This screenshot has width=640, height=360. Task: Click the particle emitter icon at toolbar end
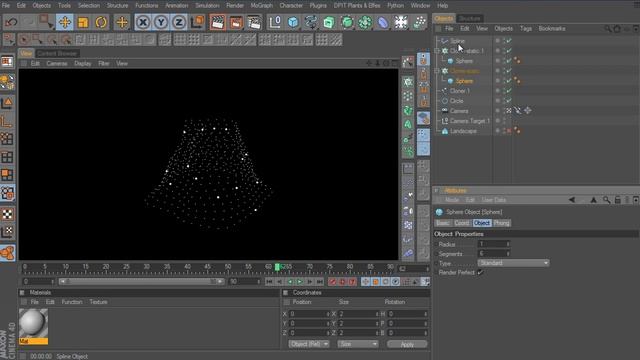(419, 22)
